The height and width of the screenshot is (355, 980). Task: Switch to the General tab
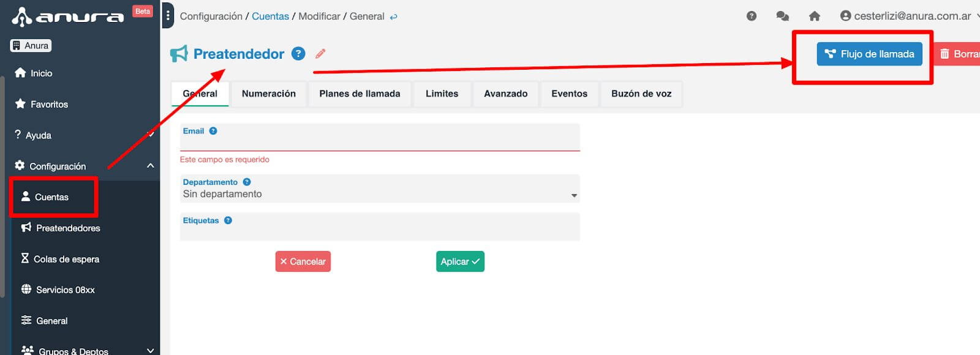tap(200, 94)
